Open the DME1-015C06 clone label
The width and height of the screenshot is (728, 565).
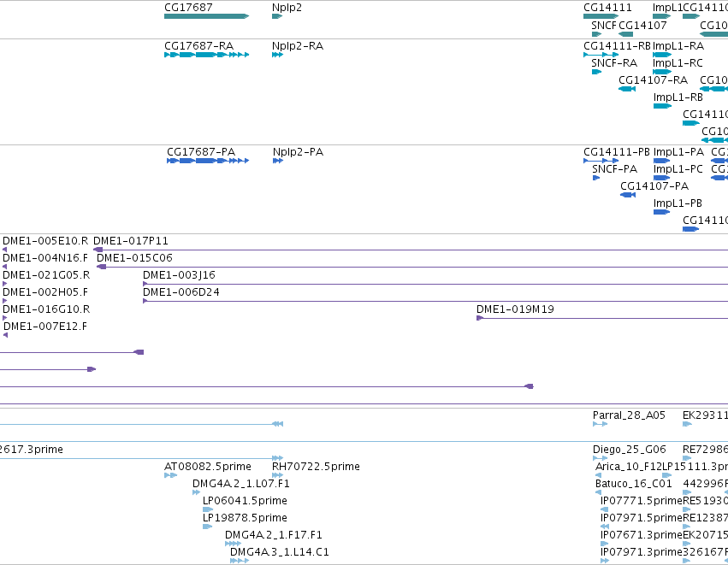[x=134, y=258]
